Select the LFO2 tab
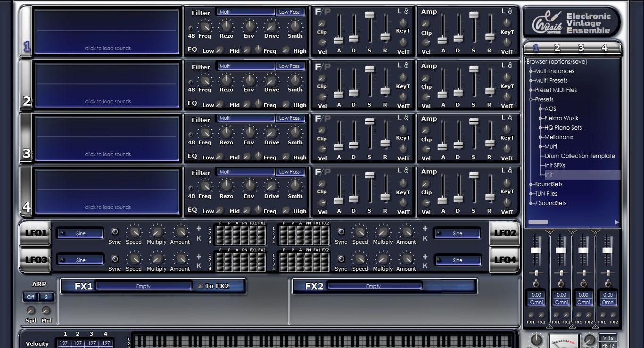This screenshot has height=348, width=644. pos(505,233)
